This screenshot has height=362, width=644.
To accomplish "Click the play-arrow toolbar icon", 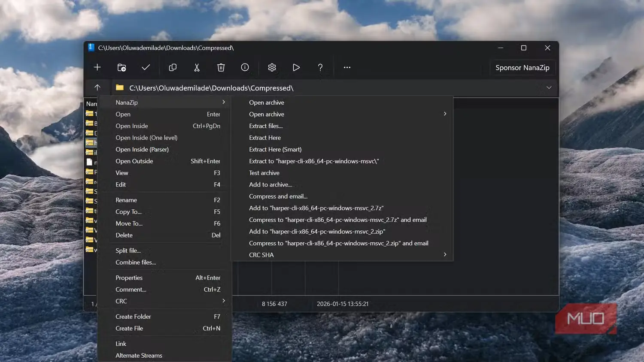I will point(296,67).
